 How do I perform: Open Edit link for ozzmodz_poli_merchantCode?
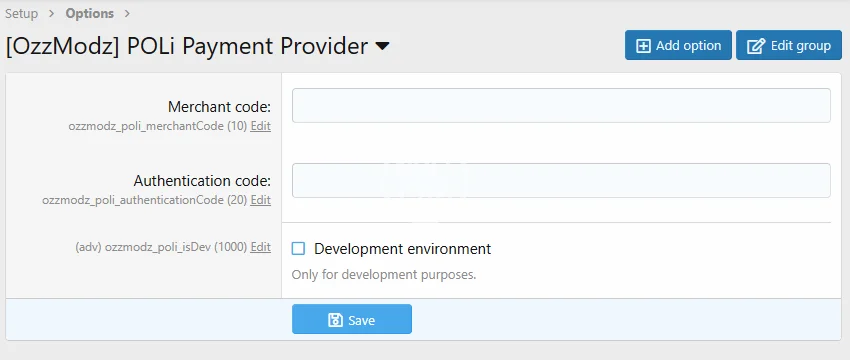(261, 126)
